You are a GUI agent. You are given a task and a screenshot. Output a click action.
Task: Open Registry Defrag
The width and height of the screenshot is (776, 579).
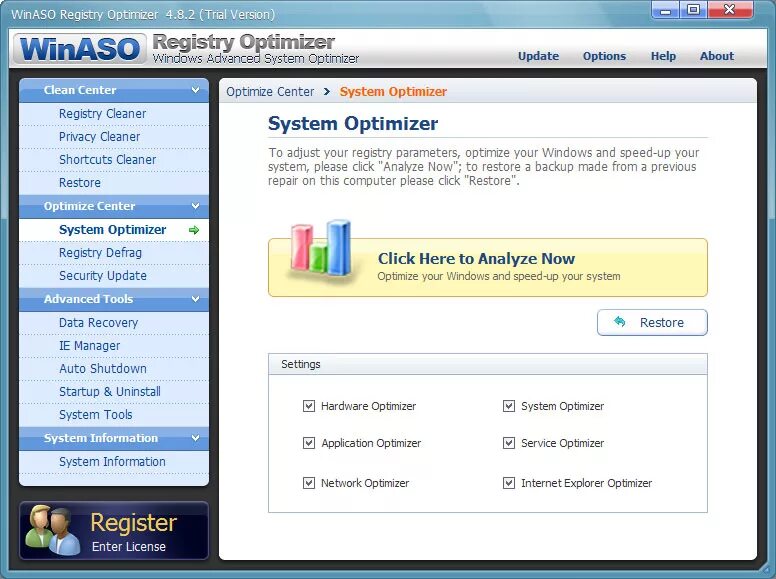pos(114,253)
